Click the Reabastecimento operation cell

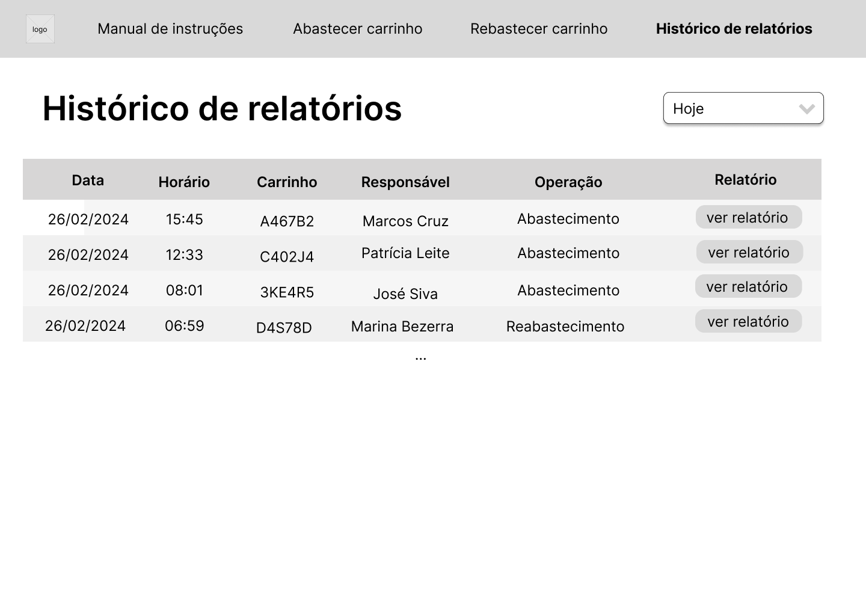pos(565,327)
